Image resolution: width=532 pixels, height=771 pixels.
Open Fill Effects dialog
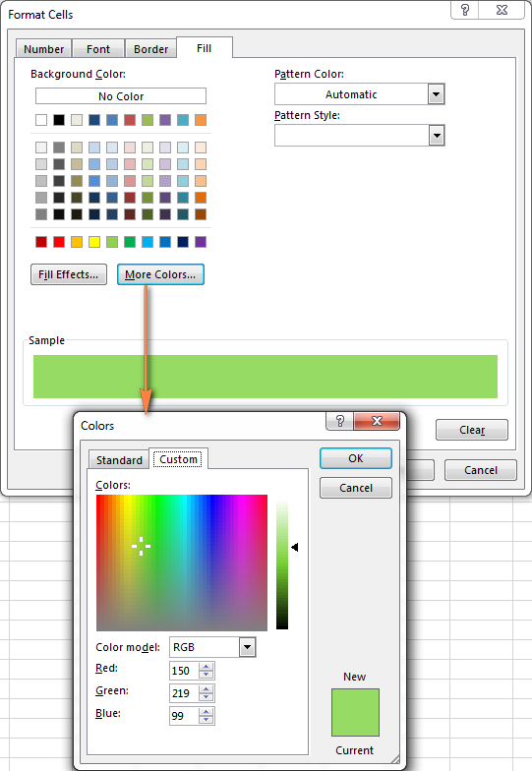69,274
